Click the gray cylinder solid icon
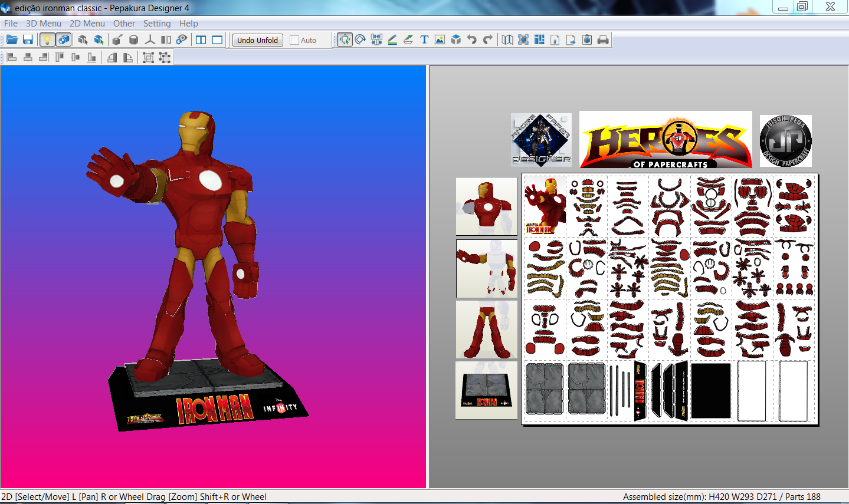The width and height of the screenshot is (849, 504). pos(134,40)
